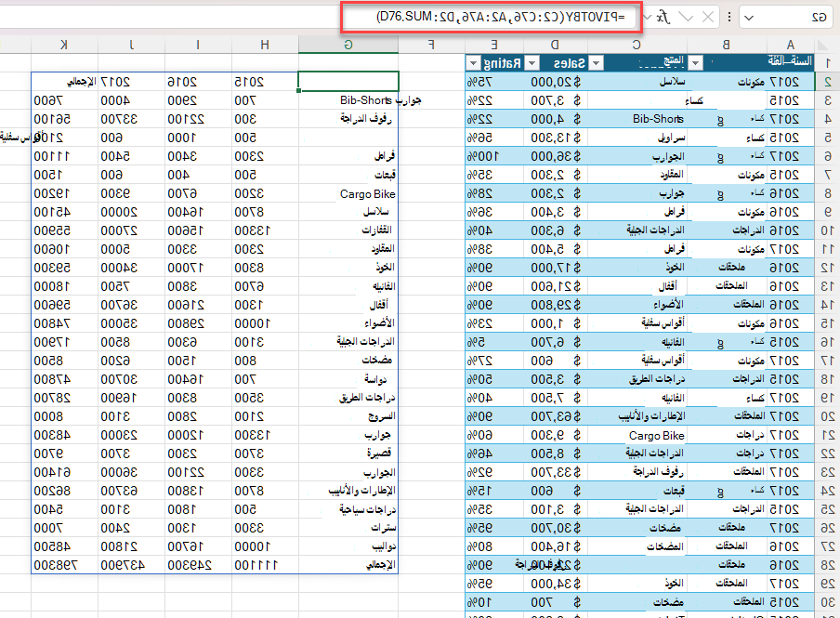
Task: Select column header A
Action: [791, 45]
